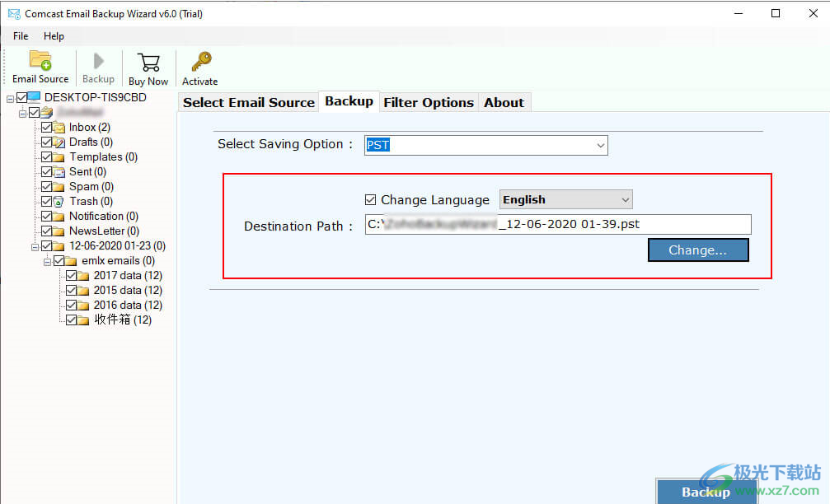Image resolution: width=830 pixels, height=504 pixels.
Task: Switch to Select Email Source tab
Action: [249, 103]
